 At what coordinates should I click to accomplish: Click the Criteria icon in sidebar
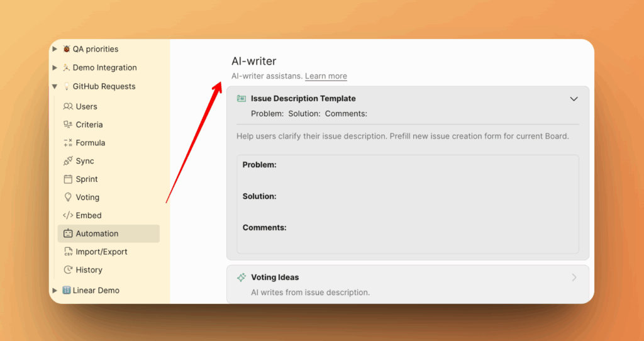(68, 125)
